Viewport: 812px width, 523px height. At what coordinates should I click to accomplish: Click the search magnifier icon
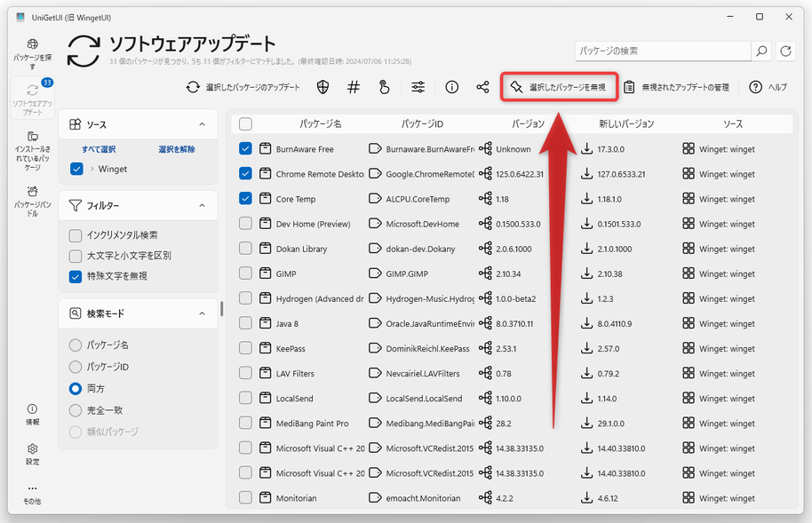point(761,51)
